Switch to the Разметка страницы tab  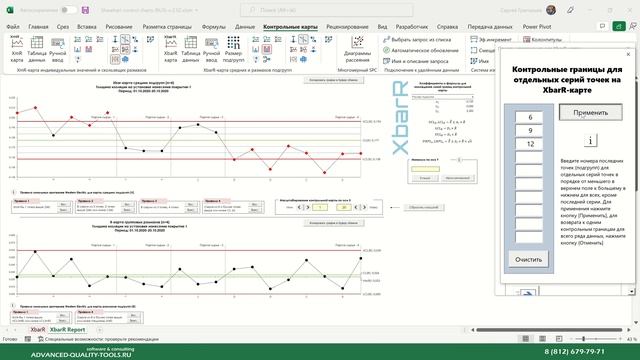167,27
